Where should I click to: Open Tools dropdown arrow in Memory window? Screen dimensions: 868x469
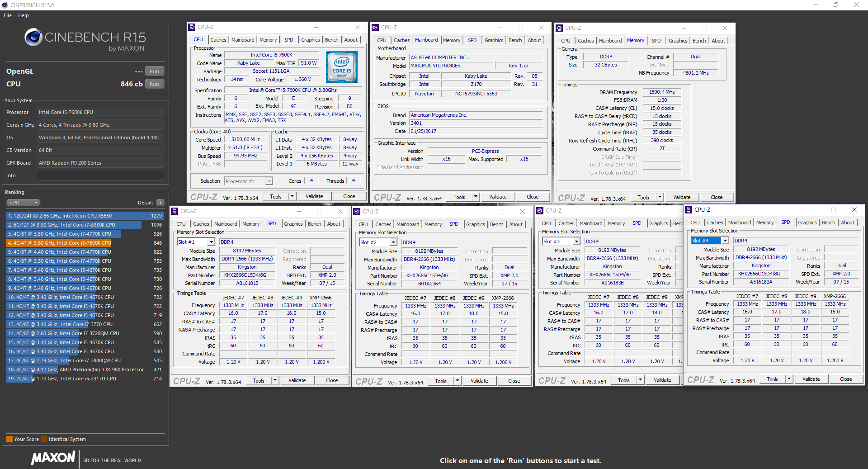pos(660,197)
